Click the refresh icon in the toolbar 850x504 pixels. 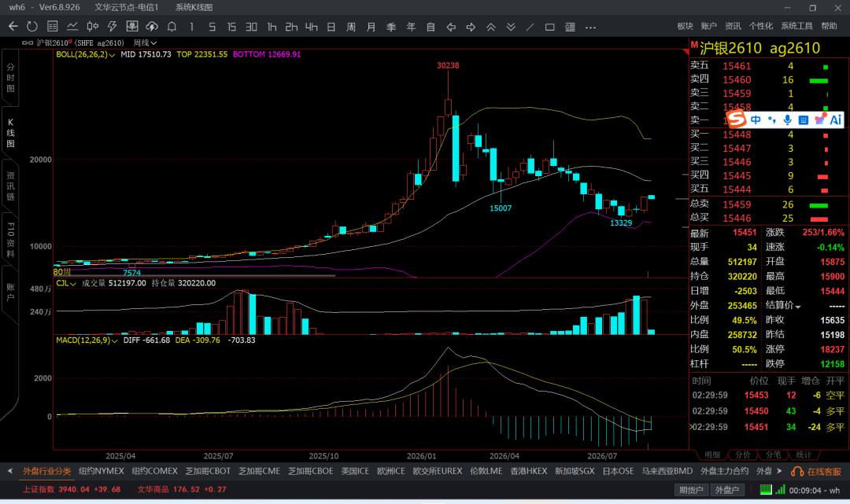(x=32, y=27)
